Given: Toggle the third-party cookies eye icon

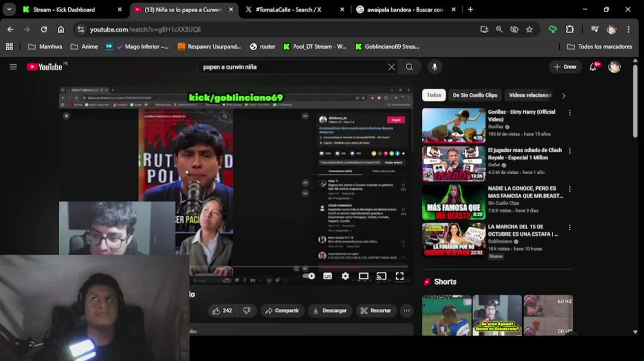Looking at the screenshot, I should (x=514, y=30).
